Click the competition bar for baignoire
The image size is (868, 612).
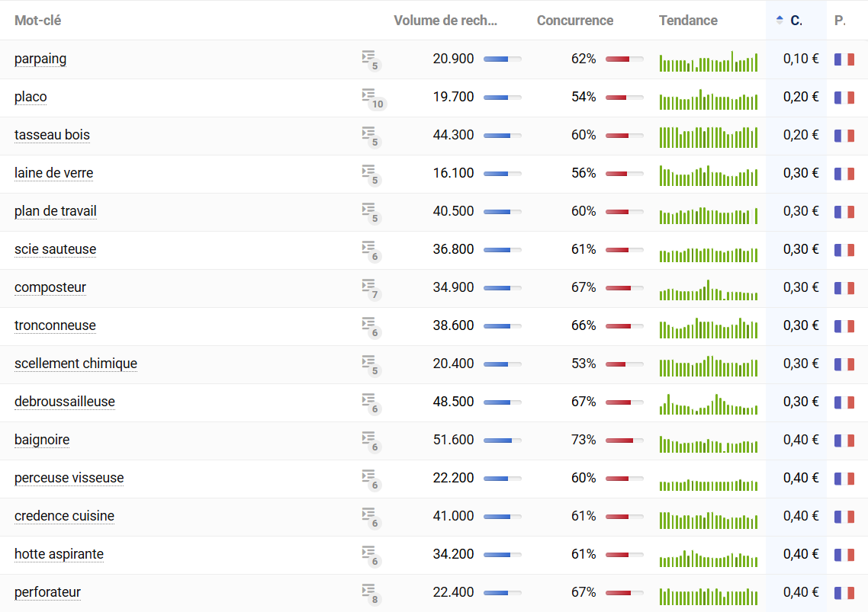tap(625, 441)
